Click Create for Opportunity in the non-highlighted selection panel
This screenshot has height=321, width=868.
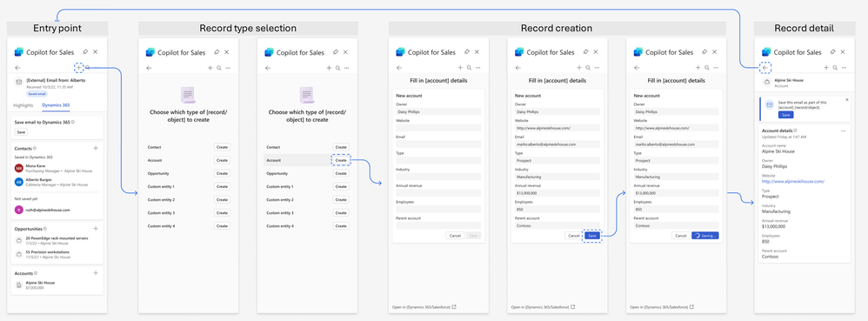[222, 173]
